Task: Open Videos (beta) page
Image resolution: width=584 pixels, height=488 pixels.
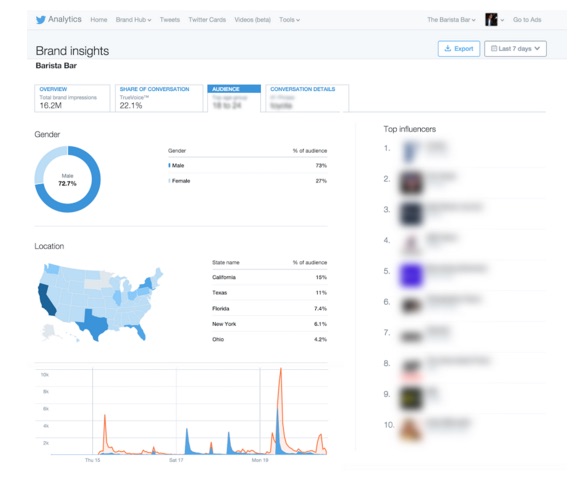Action: click(253, 20)
